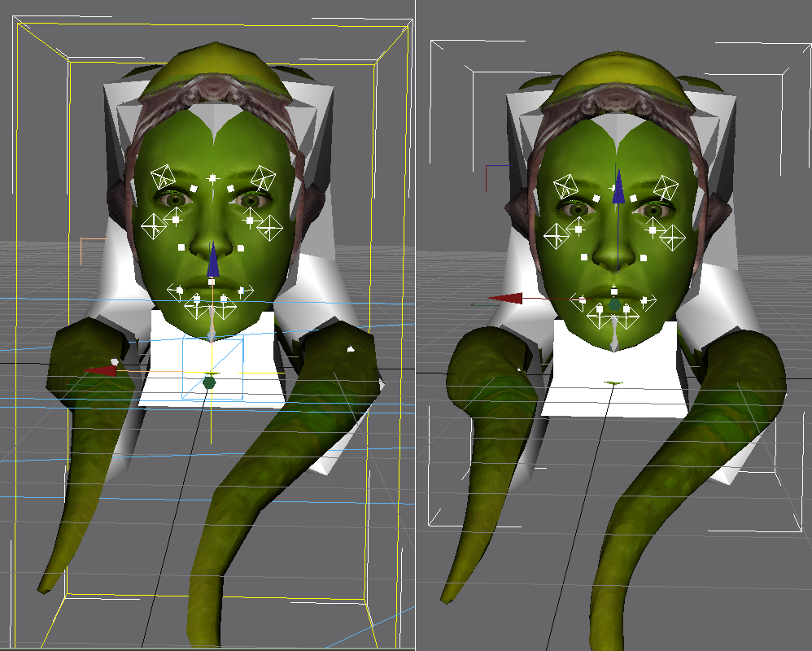
Task: Pick right viewport's brow box helper above model's left eye
Action: tap(666, 187)
